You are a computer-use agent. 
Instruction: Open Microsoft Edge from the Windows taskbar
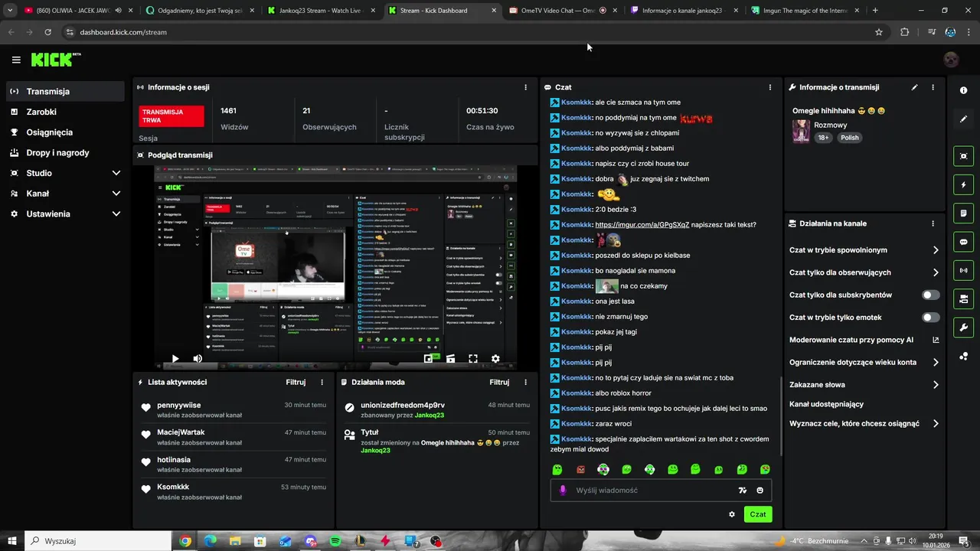click(x=210, y=541)
